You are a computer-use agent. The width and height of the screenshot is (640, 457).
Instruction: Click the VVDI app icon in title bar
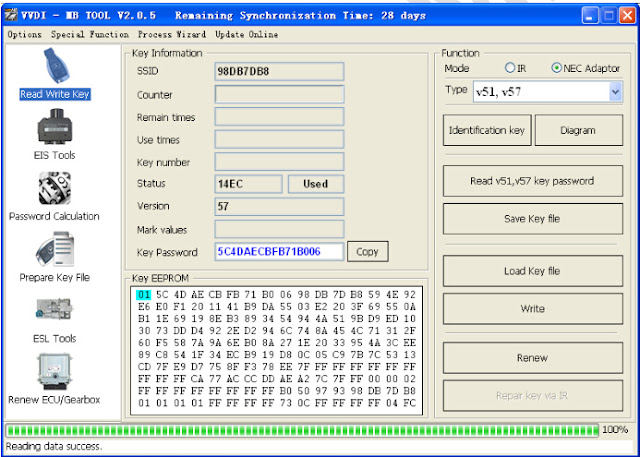(x=11, y=16)
